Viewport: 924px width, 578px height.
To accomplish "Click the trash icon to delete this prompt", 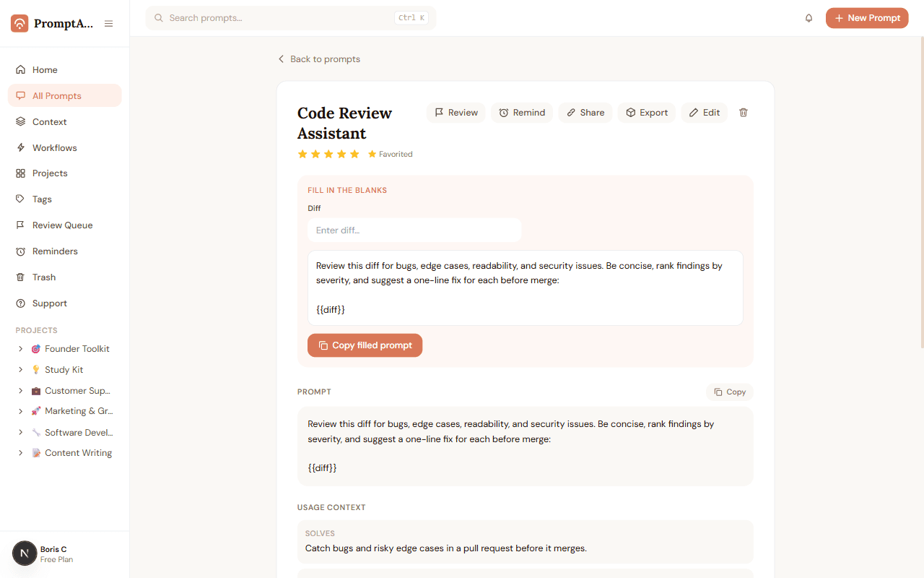I will click(744, 113).
